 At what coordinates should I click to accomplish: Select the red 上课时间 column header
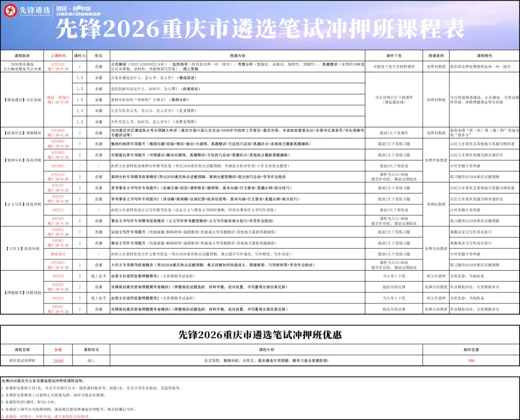(58, 56)
